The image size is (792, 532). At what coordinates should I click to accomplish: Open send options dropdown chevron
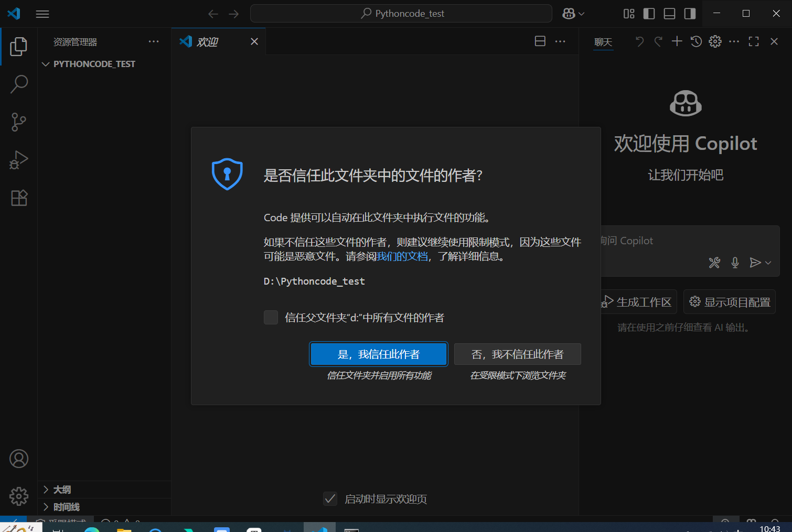(768, 263)
